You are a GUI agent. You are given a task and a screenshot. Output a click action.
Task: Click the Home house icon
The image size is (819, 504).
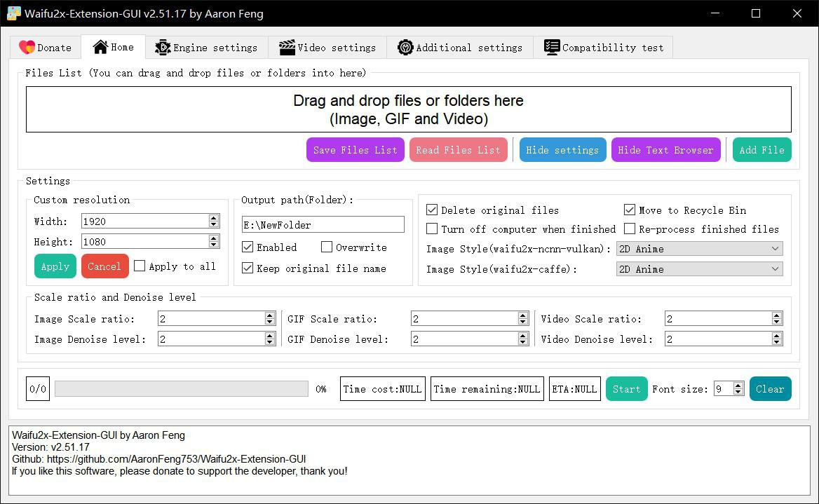(x=100, y=47)
